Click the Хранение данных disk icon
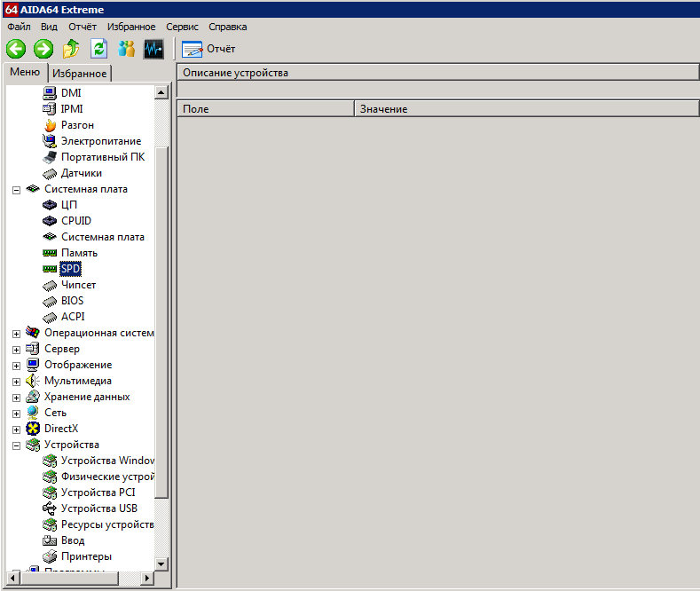This screenshot has height=591, width=700. [33, 397]
